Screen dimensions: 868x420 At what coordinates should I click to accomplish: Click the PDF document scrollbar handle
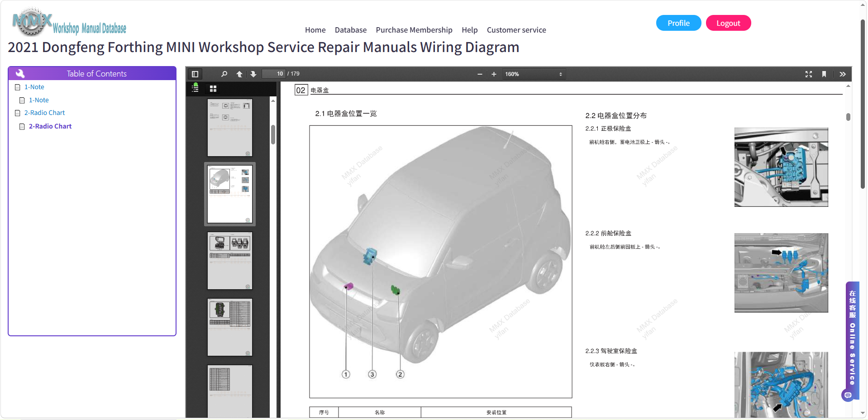tap(848, 117)
